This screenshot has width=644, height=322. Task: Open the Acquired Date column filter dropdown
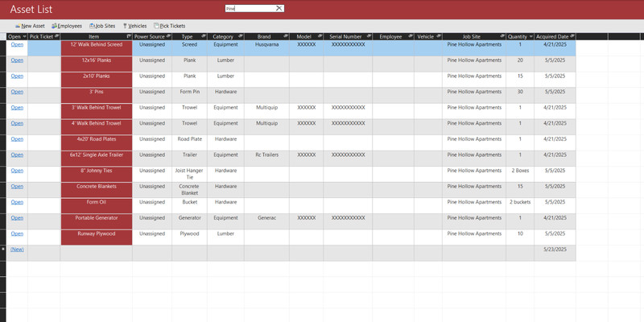pos(572,36)
